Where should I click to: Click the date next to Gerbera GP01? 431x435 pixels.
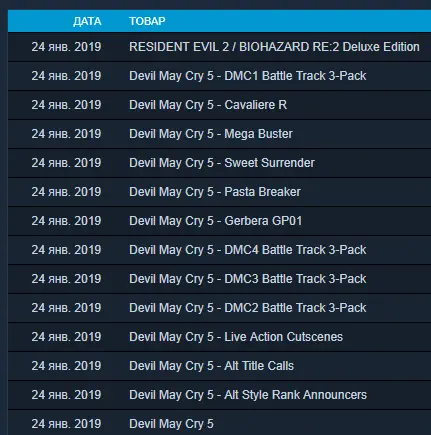pyautogui.click(x=66, y=221)
